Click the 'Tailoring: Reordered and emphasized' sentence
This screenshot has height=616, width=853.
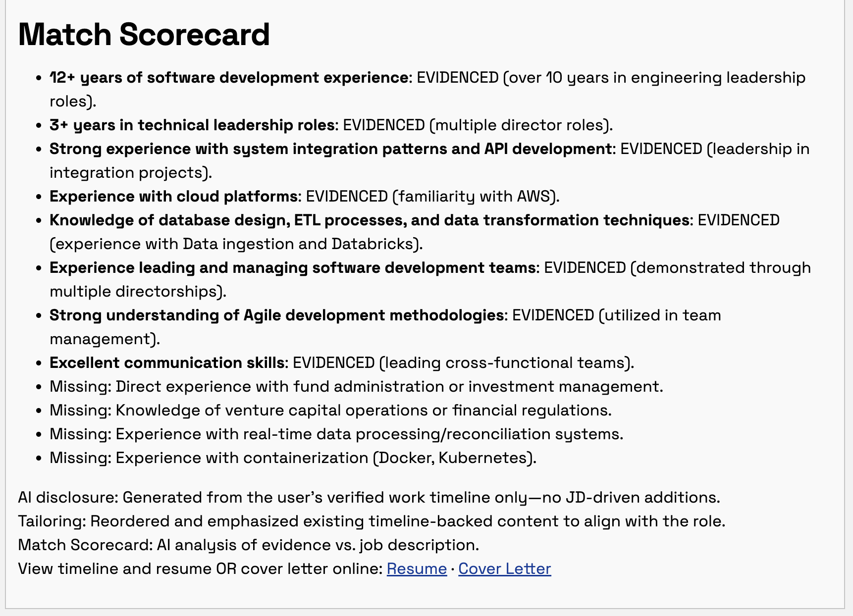pos(372,521)
